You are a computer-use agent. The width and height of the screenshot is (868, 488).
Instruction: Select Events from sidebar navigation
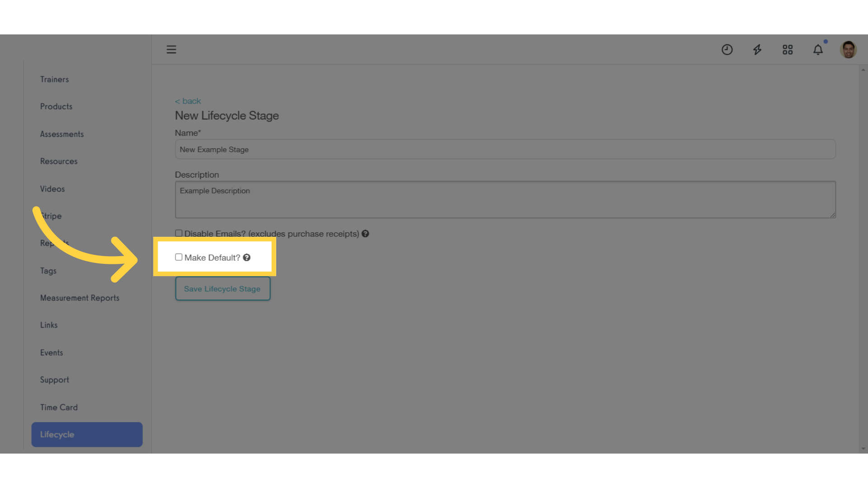coord(51,352)
